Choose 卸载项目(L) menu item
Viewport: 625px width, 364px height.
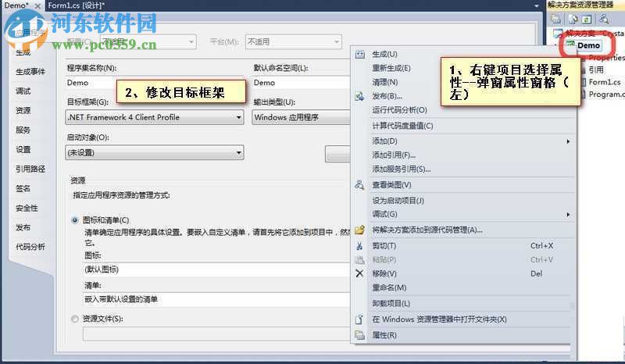coord(391,303)
